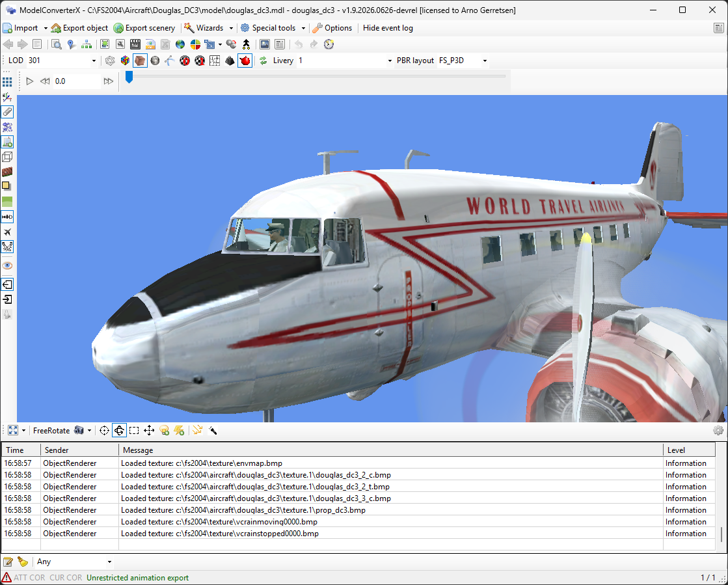Toggle the orbit rotate mode in bottom toolbar
The image size is (728, 585).
coord(119,430)
